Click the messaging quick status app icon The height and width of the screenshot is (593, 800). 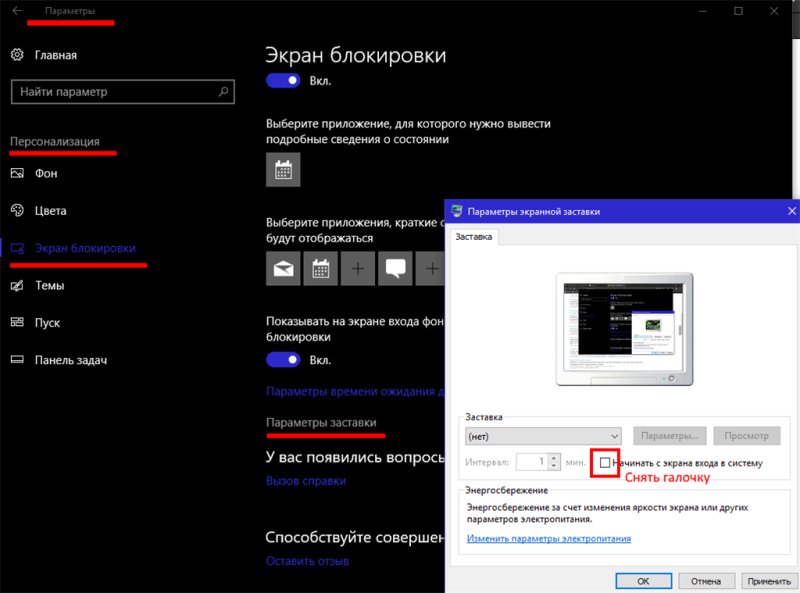pyautogui.click(x=395, y=268)
